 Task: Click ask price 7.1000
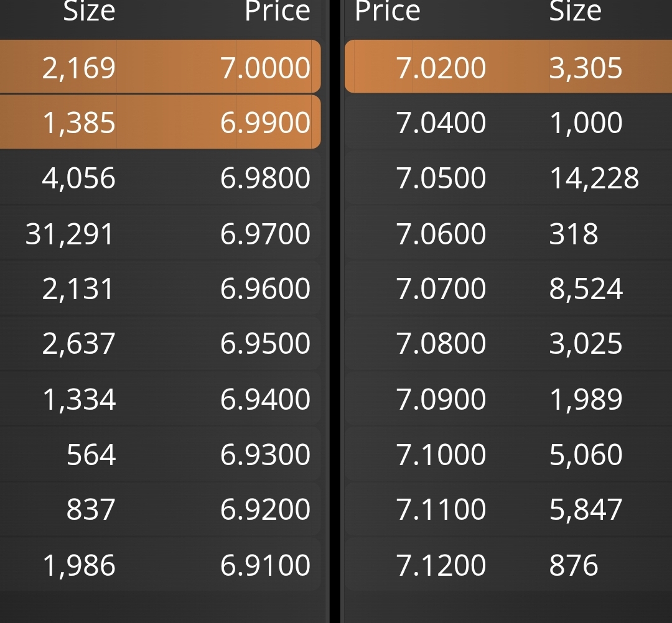pos(441,455)
